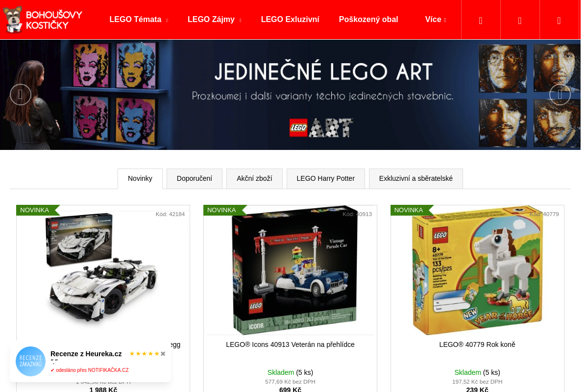Viewport: 588px width, 392px height.
Task: Expand the LEGO Témata menu
Action: [139, 20]
